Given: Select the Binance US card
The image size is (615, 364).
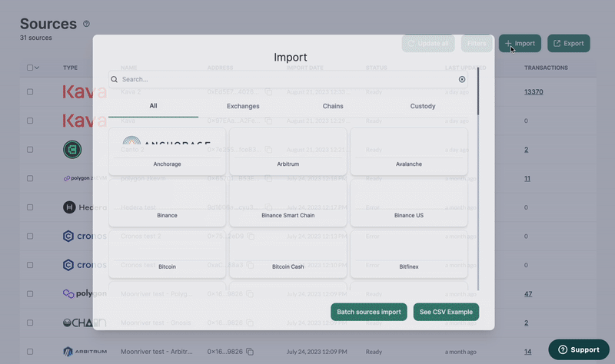Looking at the screenshot, I should point(409,203).
